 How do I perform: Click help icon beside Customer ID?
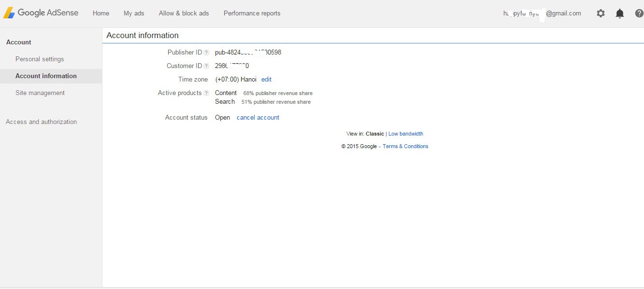(206, 66)
